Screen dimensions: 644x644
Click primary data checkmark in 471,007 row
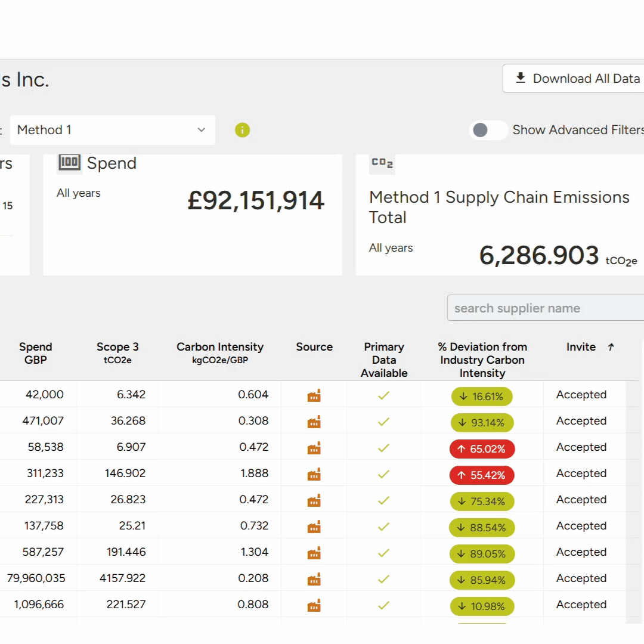point(383,422)
